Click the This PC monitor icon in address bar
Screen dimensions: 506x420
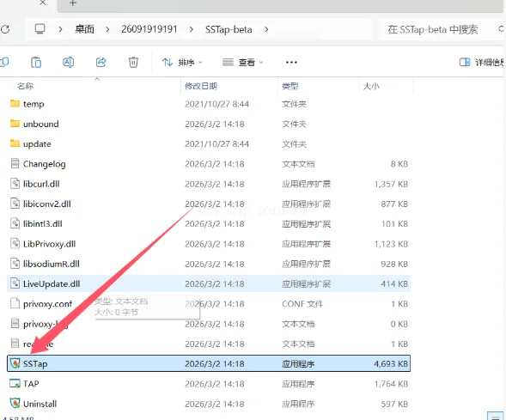[x=40, y=29]
